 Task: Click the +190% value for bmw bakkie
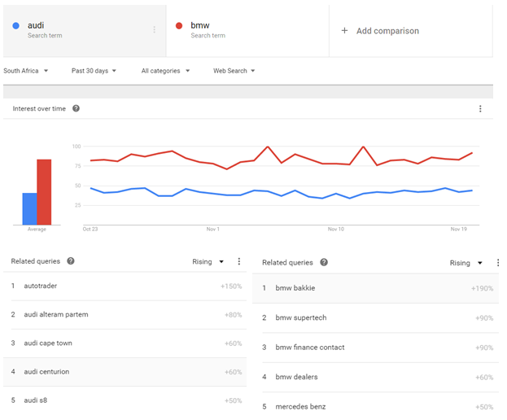click(x=482, y=288)
